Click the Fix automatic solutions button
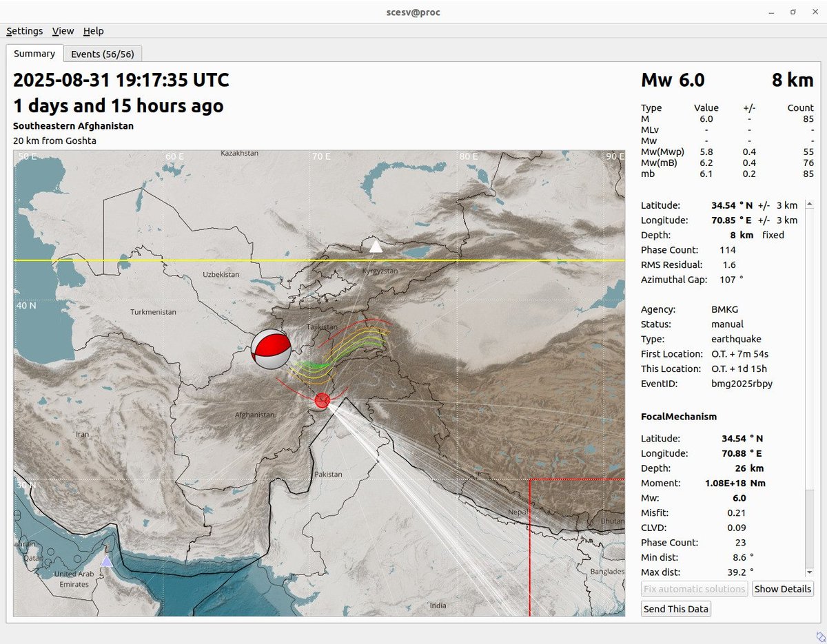 pos(694,589)
